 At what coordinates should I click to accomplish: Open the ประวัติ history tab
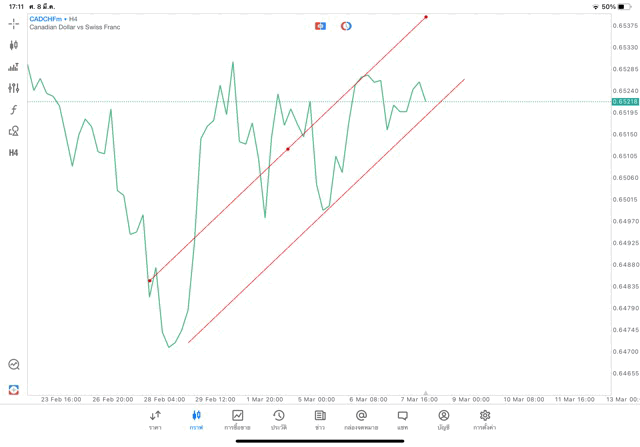coord(279,420)
